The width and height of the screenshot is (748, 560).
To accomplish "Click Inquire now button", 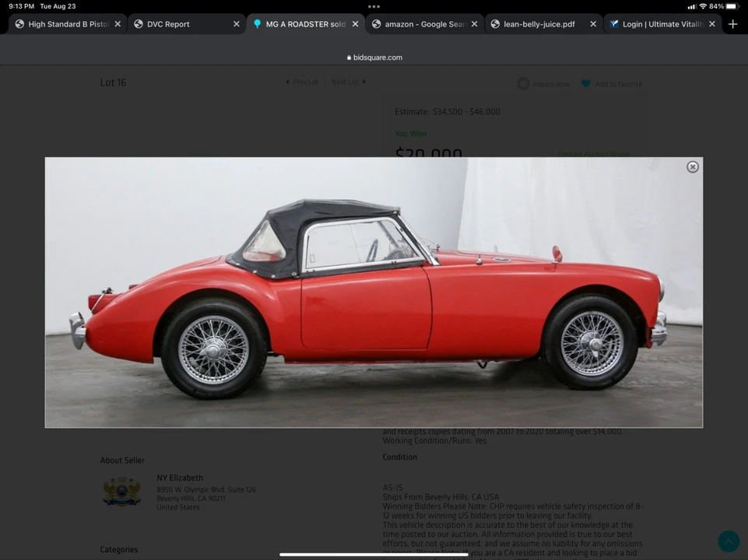I will tap(544, 84).
